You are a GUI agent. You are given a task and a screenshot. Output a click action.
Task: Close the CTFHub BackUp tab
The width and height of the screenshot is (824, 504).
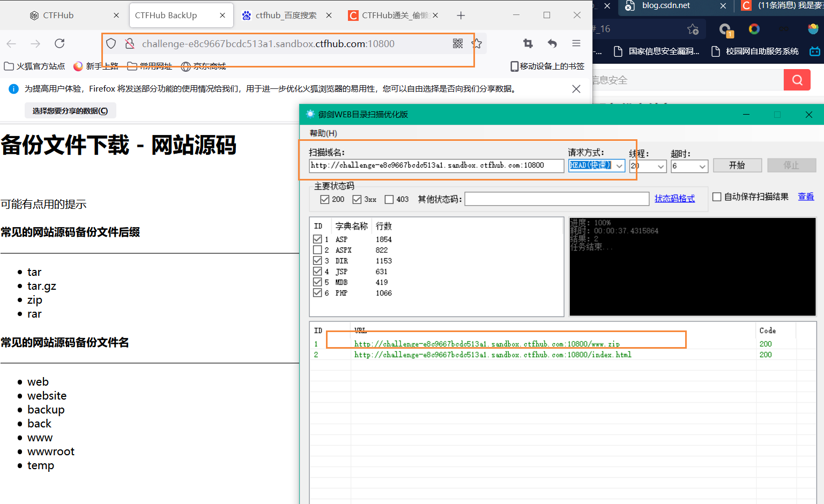[x=222, y=16]
